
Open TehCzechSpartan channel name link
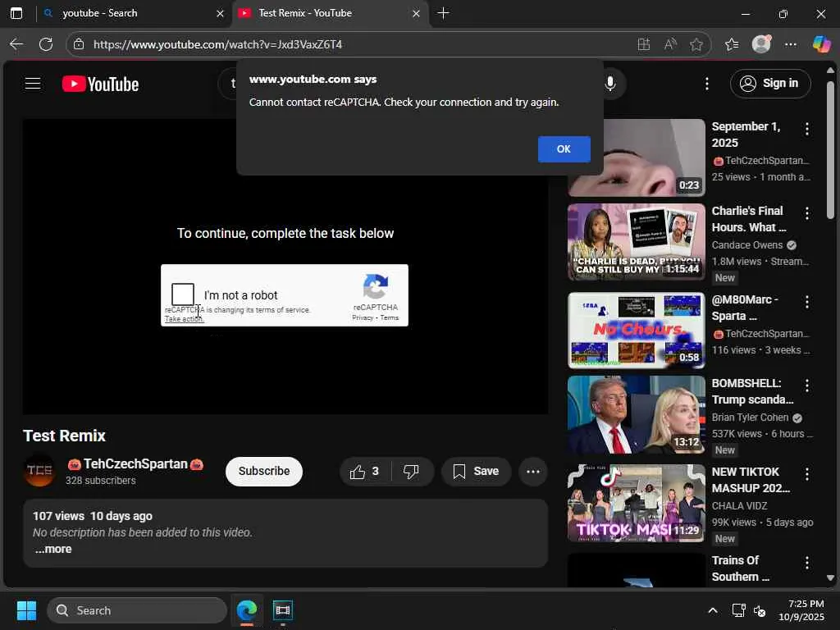135,464
